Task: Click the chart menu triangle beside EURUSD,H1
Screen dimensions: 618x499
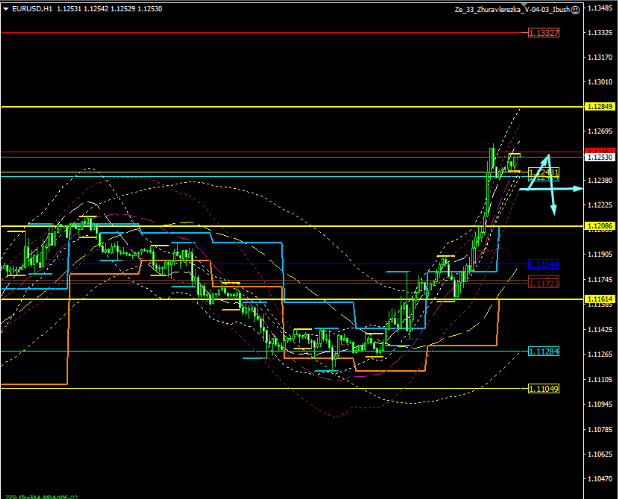Action: [x=5, y=8]
